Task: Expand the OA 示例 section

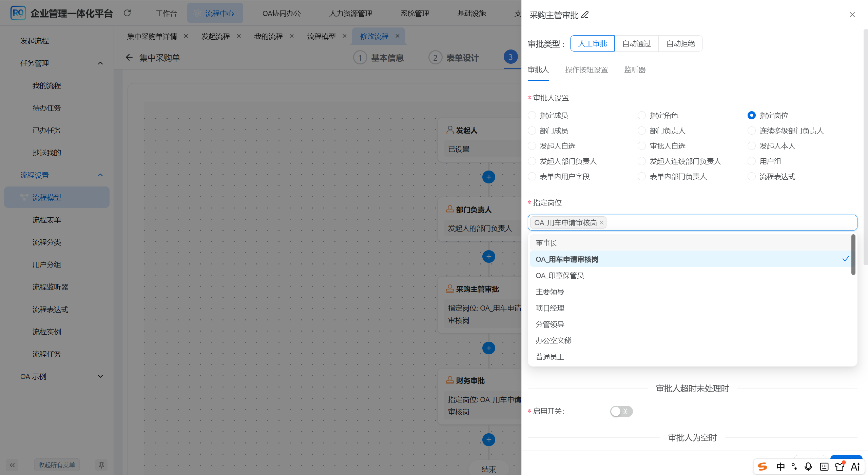Action: coord(100,376)
